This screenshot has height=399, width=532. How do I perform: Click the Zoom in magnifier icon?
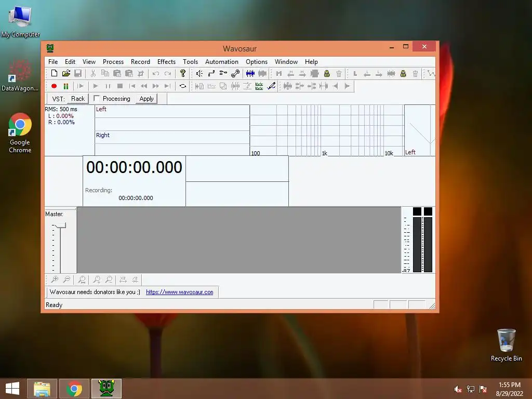click(x=54, y=280)
